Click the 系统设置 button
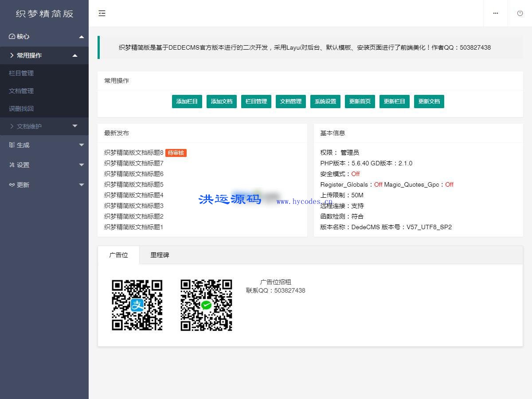532x399 pixels. tap(325, 102)
